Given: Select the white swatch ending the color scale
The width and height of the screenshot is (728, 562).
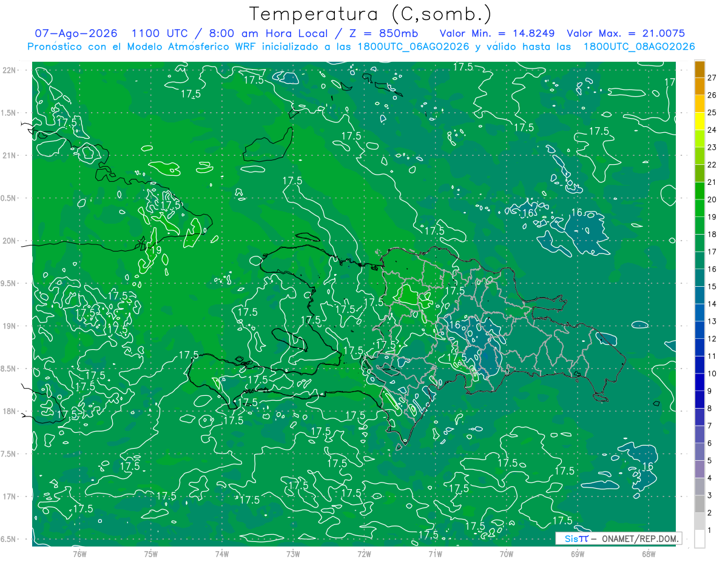Looking at the screenshot, I should click(x=699, y=539).
